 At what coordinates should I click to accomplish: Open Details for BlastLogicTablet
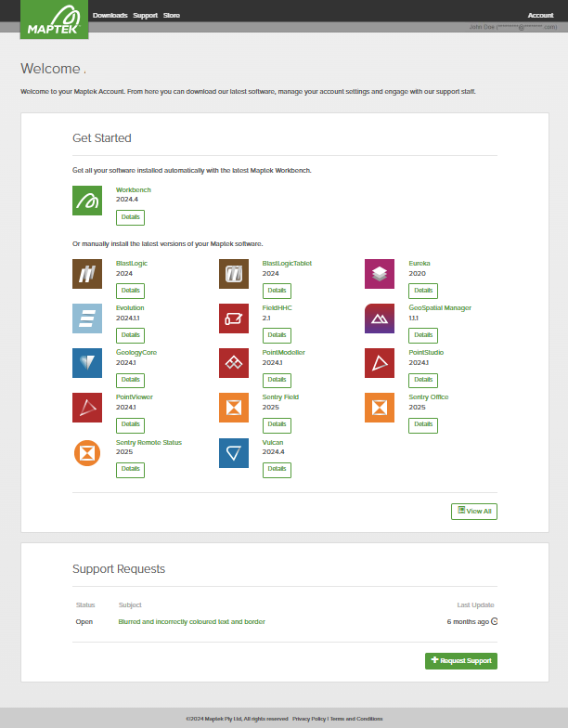(x=277, y=291)
